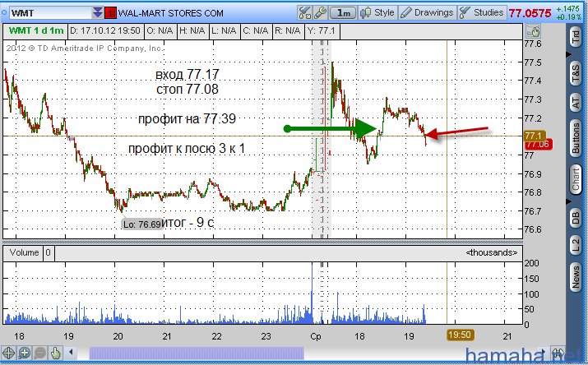Open the Drawings menu
The width and height of the screenshot is (588, 365).
point(427,13)
